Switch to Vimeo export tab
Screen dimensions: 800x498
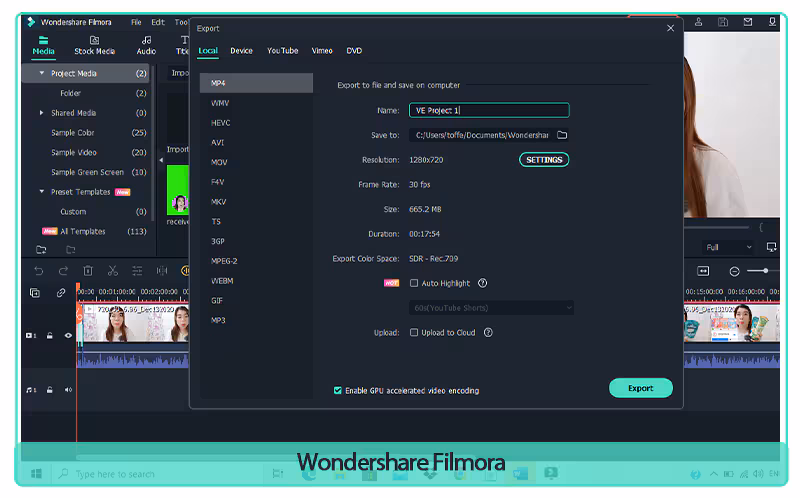322,51
